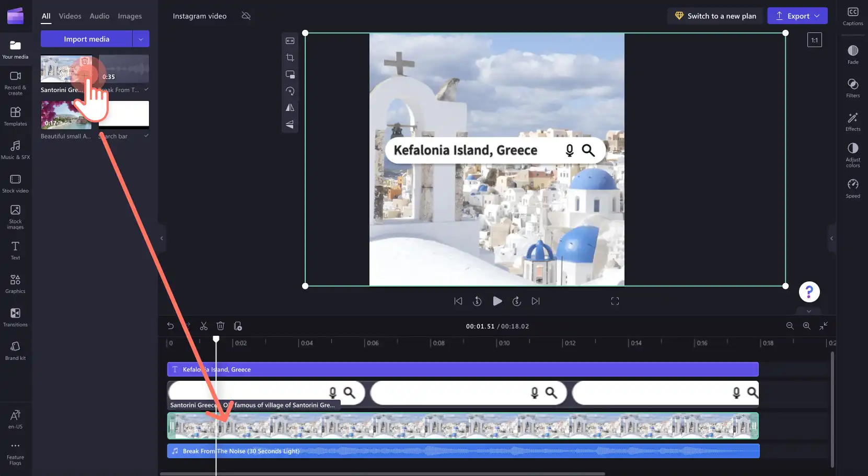This screenshot has height=476, width=868.
Task: Open the Crop tool in preview toolbar
Action: click(x=290, y=58)
